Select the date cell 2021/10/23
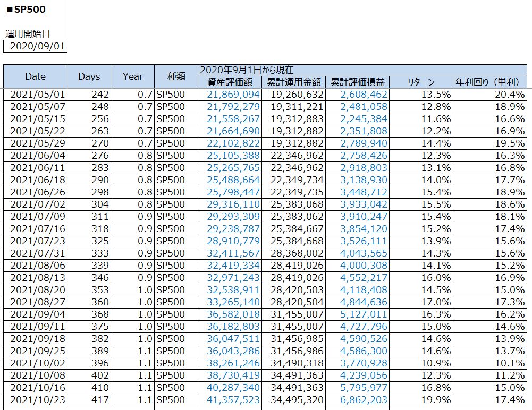532x410 pixels. 36,400
